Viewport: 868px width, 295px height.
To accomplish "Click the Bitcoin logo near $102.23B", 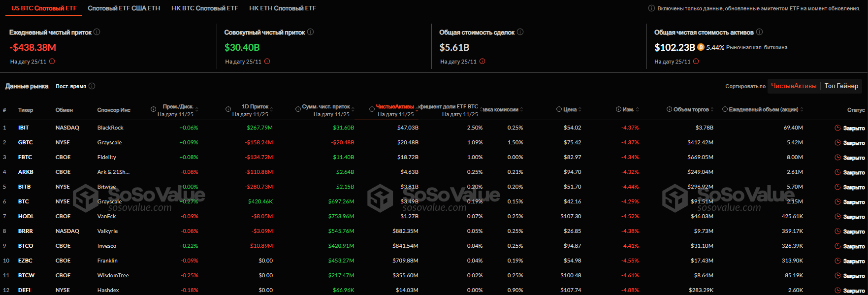I will click(x=701, y=47).
